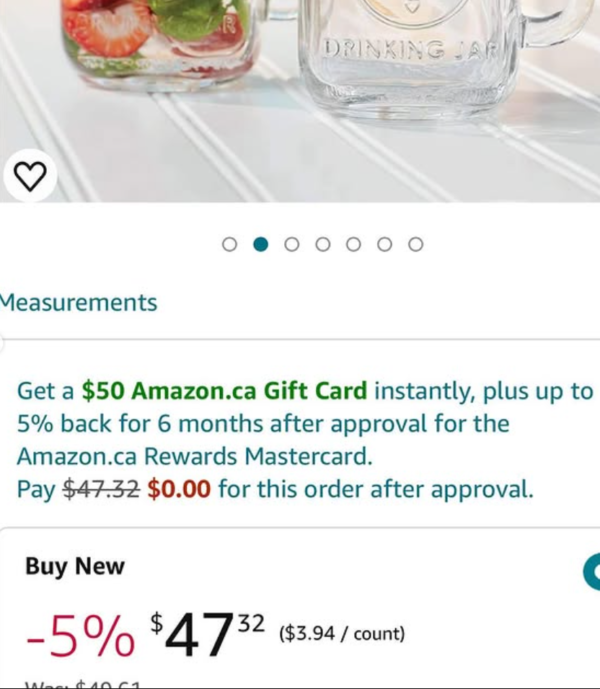The image size is (600, 689).
Task: Select the second image carousel dot
Action: coord(261,244)
